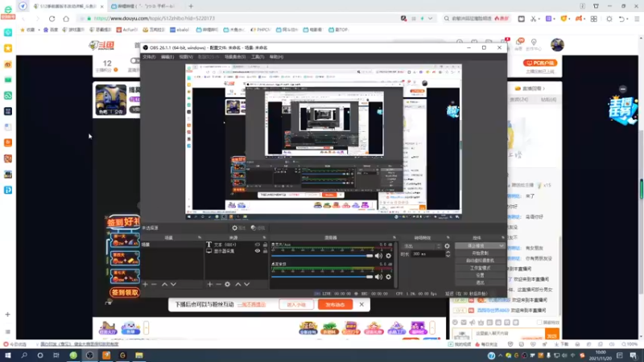Open the Windows Start menu
This screenshot has height=362, width=644.
[x=8, y=356]
